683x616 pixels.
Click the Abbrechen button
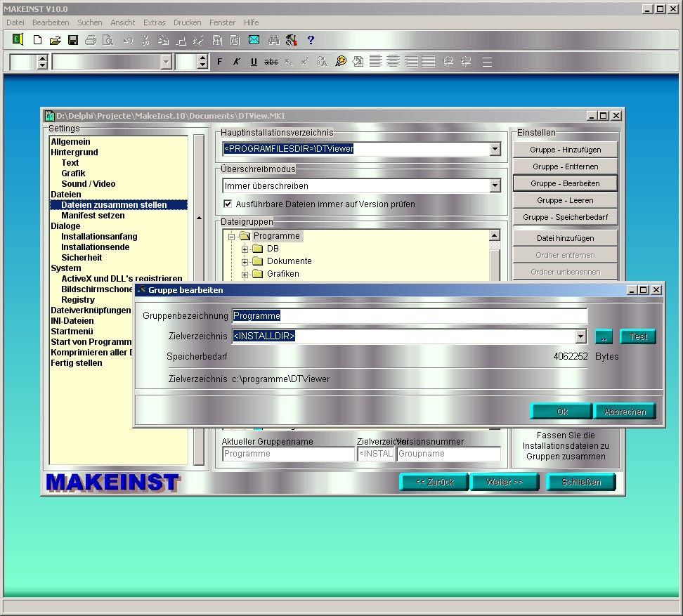(x=624, y=412)
